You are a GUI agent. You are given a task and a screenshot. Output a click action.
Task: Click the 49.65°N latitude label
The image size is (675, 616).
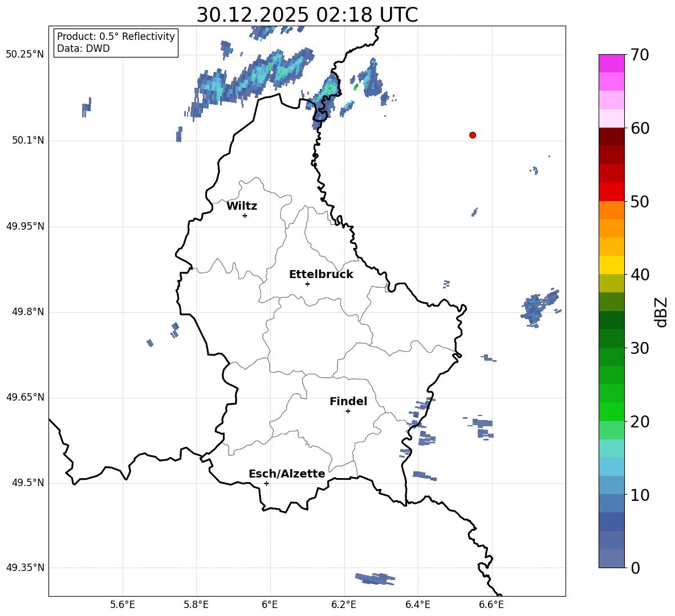pyautogui.click(x=25, y=397)
